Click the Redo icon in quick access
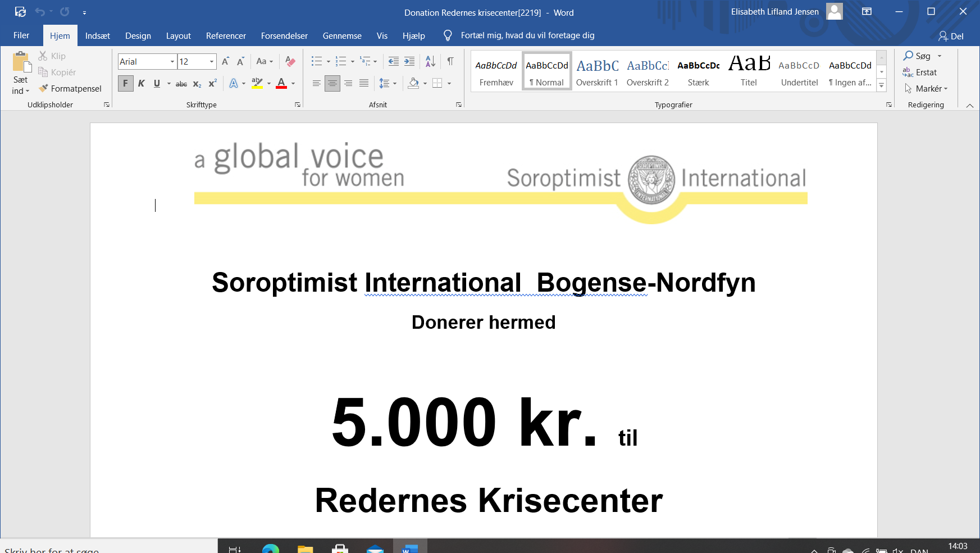 [x=65, y=12]
